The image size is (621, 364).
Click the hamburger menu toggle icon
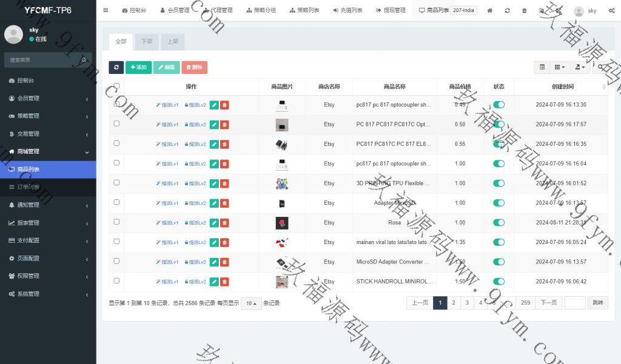(x=106, y=10)
